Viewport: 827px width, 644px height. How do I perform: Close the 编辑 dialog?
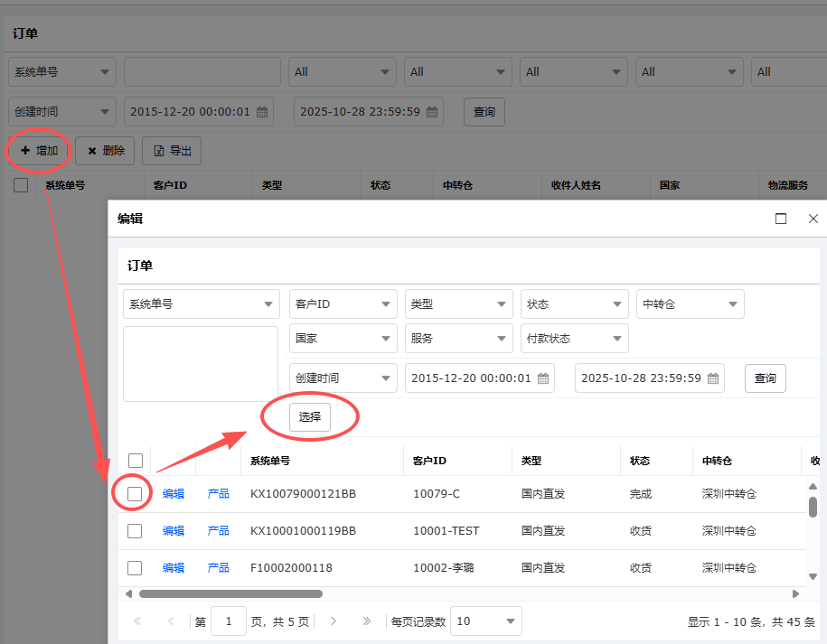point(813,219)
